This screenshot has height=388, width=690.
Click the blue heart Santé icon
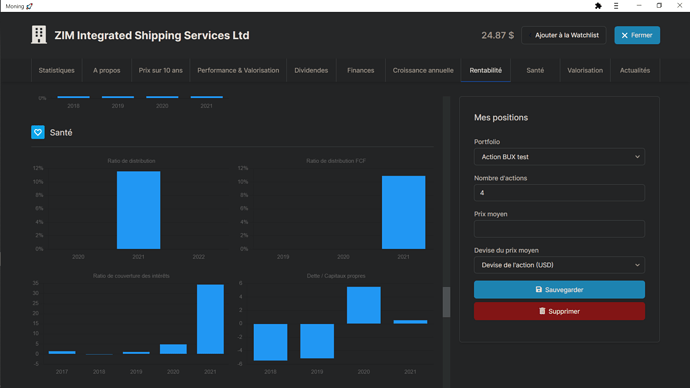point(38,132)
